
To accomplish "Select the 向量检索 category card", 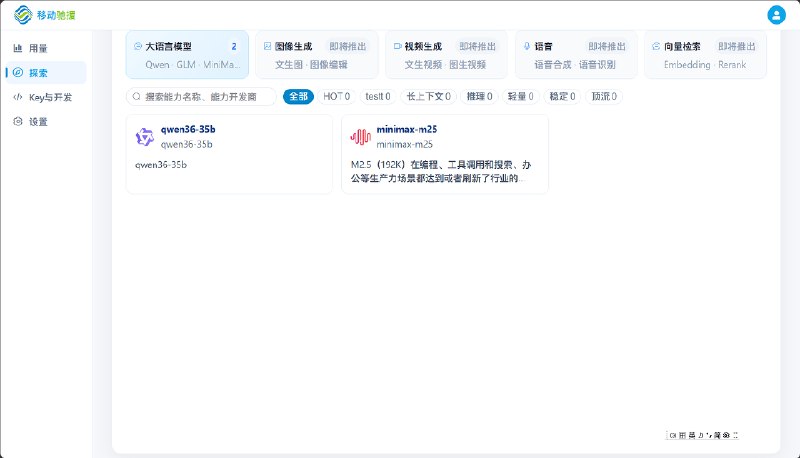I will (706, 55).
